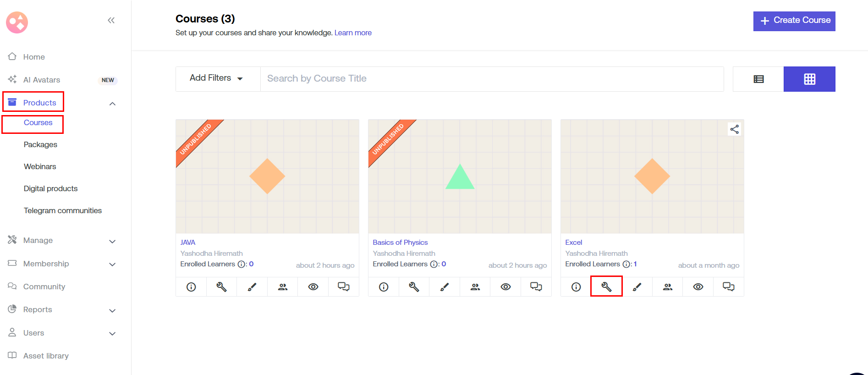
Task: Click the wrench icon on JAVA course
Action: [221, 287]
